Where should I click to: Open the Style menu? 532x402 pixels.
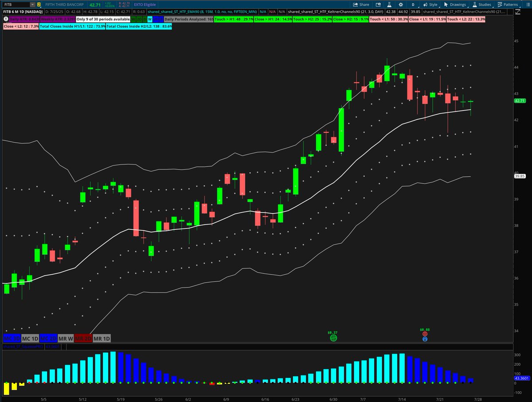point(430,4)
